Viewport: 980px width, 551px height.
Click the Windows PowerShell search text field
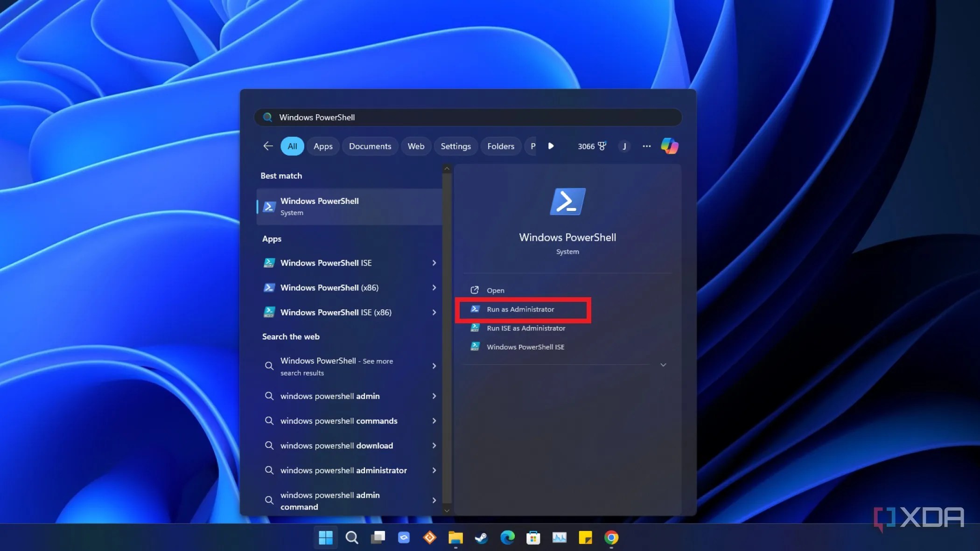coord(468,117)
